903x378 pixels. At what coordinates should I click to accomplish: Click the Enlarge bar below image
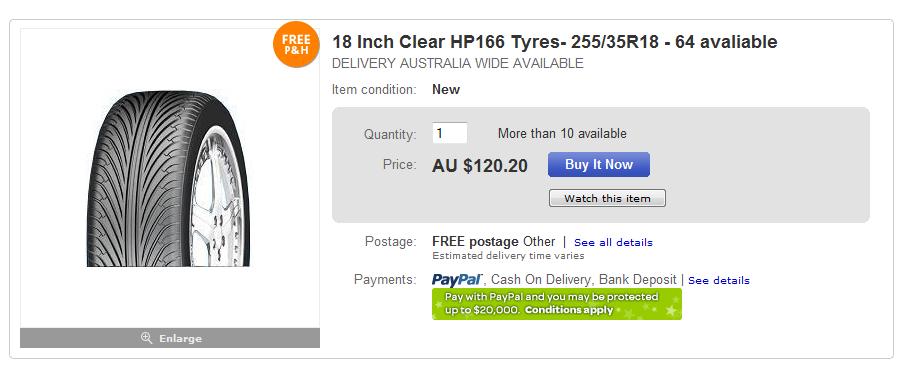[170, 338]
